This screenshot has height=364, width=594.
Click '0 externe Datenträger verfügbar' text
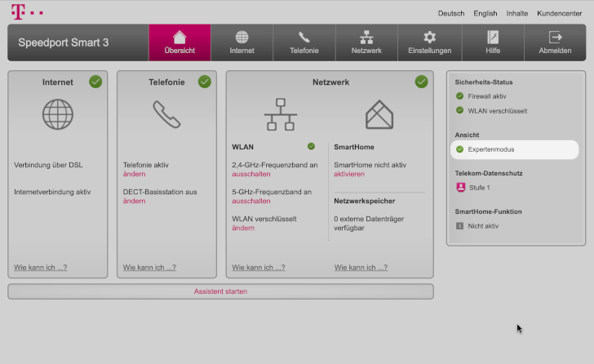coord(369,224)
